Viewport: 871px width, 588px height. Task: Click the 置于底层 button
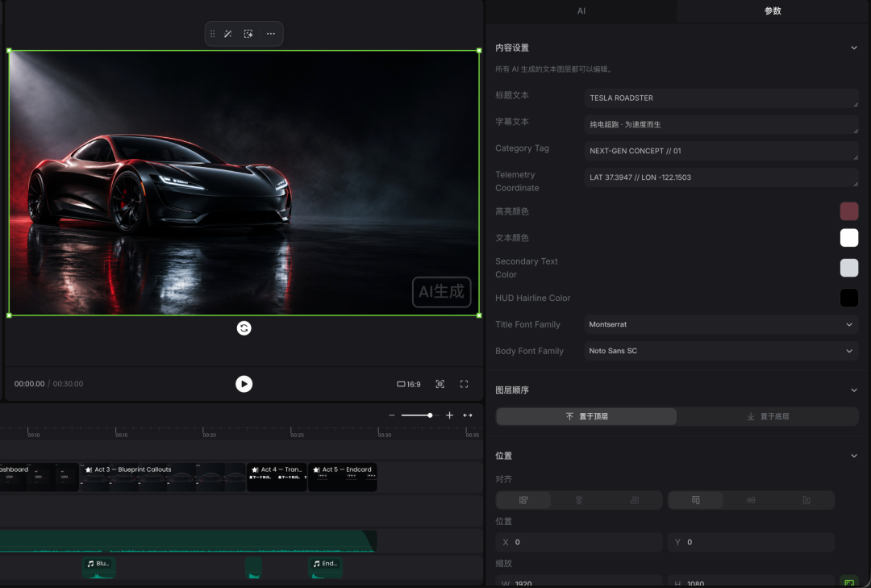(x=768, y=416)
